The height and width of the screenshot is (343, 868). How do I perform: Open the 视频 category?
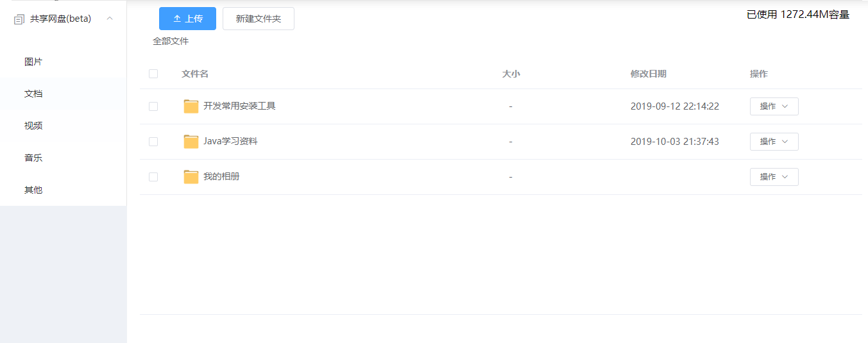(33, 126)
